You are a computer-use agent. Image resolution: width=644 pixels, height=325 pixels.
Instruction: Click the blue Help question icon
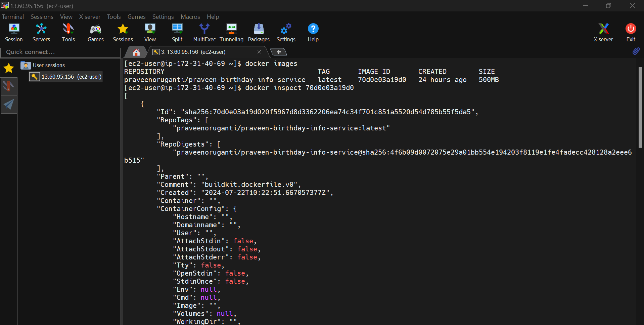coord(313,33)
